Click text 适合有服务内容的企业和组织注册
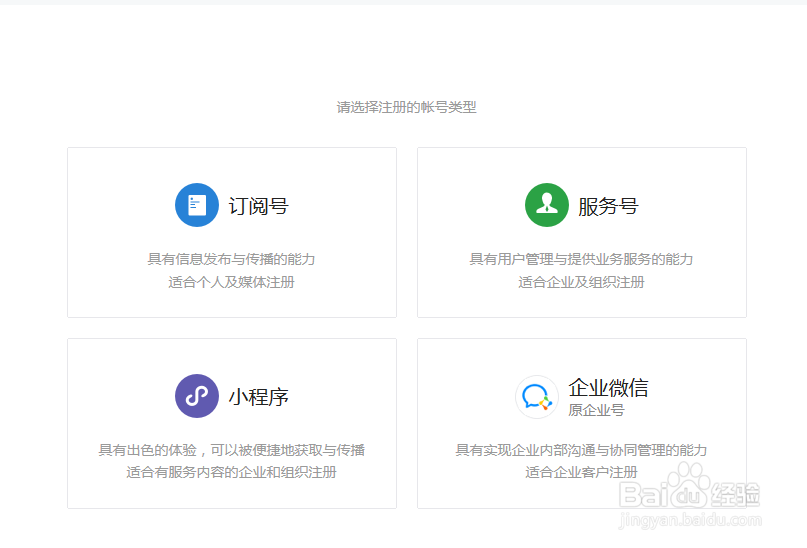 (x=231, y=472)
